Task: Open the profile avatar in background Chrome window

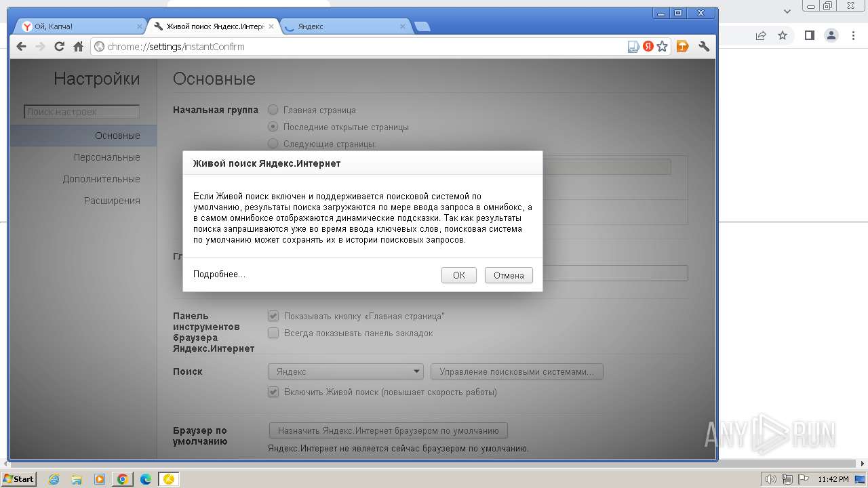Action: (831, 35)
